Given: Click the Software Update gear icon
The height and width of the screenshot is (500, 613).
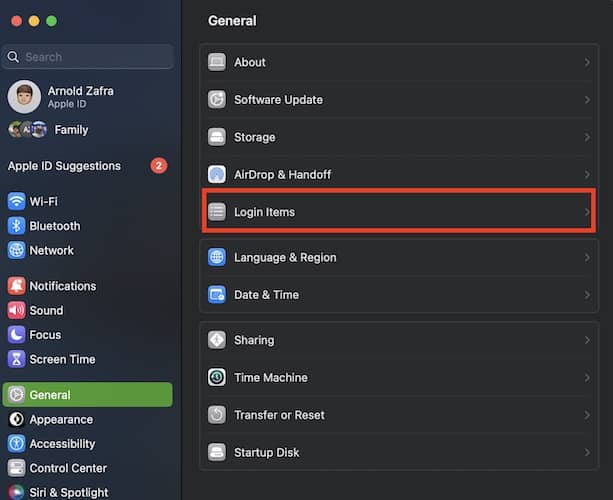Looking at the screenshot, I should [x=217, y=100].
